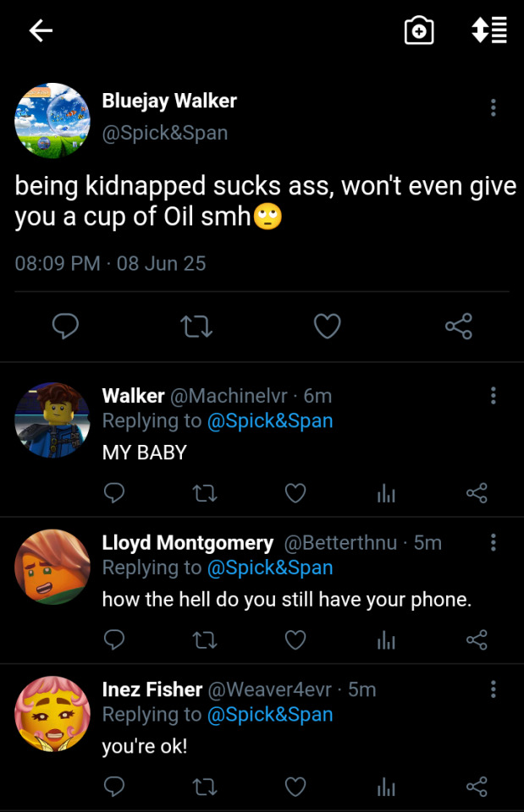Share Bluejay Walker's main tweet
This screenshot has height=812, width=524.
coord(459,326)
